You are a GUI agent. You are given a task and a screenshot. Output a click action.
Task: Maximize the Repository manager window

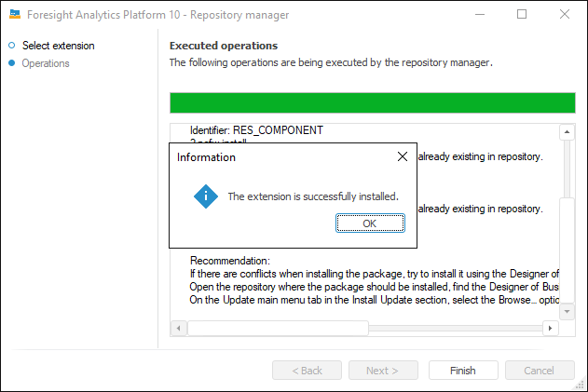coord(522,14)
